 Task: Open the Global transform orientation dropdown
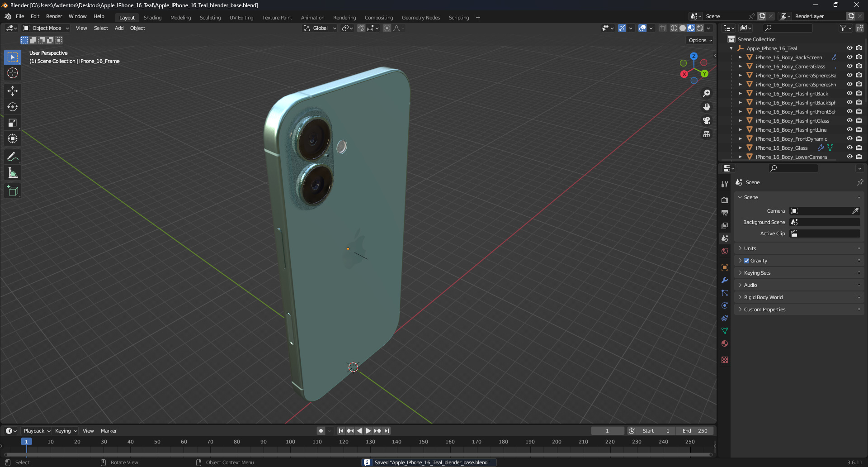coord(320,28)
